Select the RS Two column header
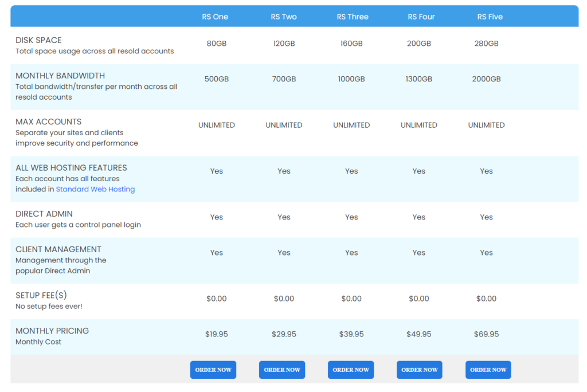The width and height of the screenshot is (587, 392). tap(284, 17)
